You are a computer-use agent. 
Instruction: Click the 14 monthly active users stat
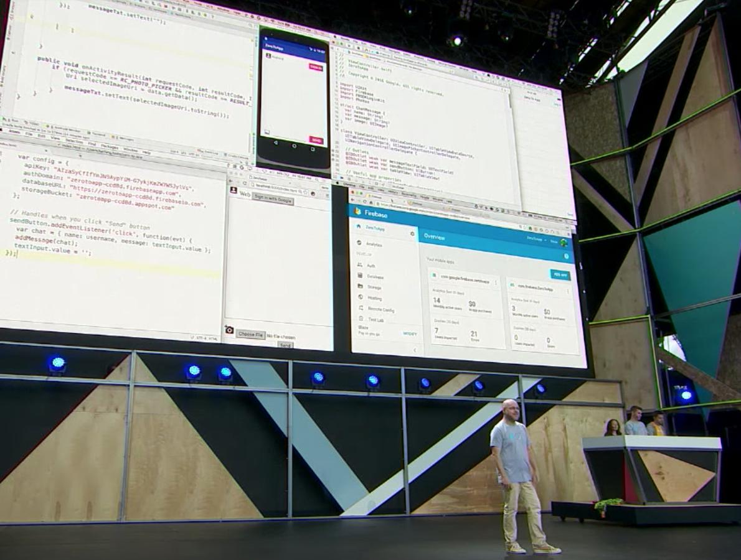(436, 301)
